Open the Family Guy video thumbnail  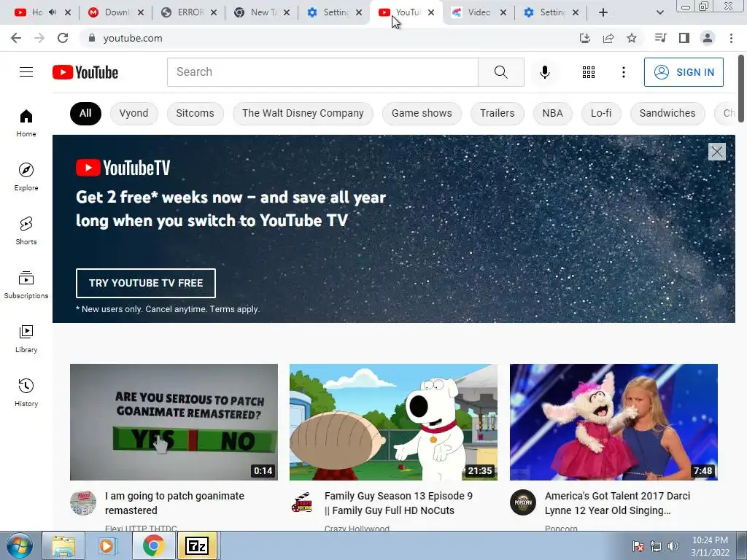(x=393, y=422)
